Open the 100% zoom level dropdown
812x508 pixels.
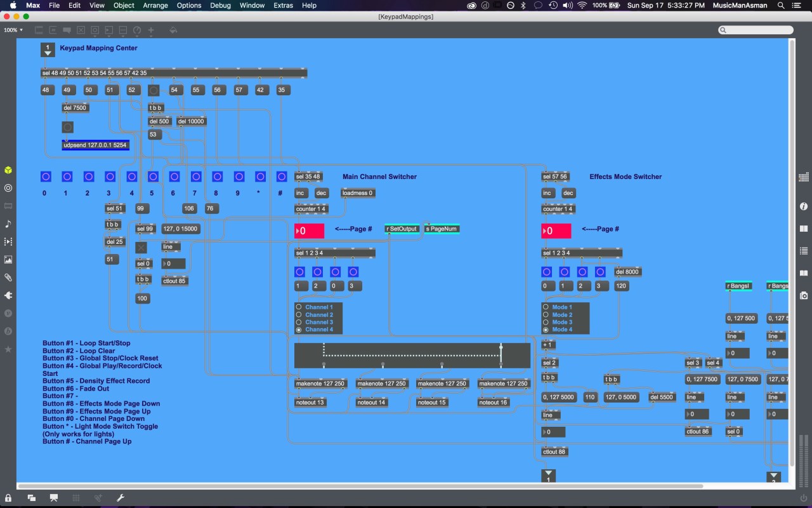point(13,30)
